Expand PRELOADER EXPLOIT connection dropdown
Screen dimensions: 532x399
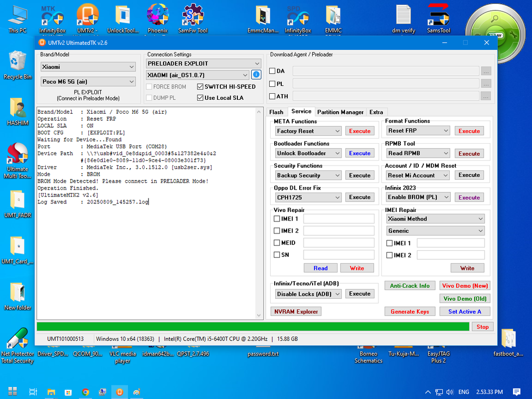(203, 63)
